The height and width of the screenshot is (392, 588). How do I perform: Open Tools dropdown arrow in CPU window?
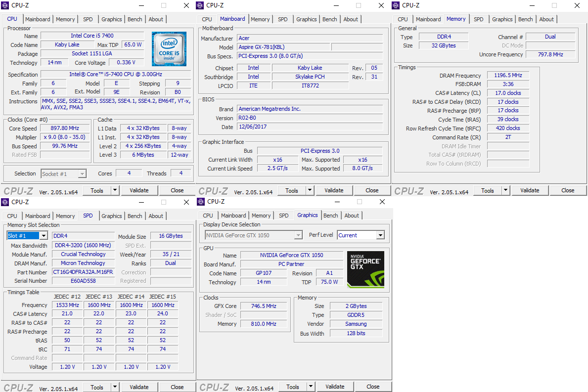coord(115,190)
